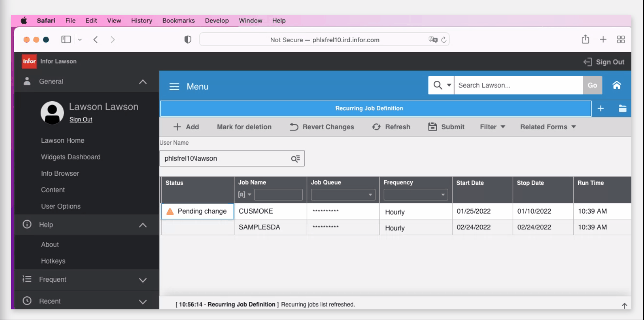
Task: Click Revert Changes
Action: (x=322, y=127)
